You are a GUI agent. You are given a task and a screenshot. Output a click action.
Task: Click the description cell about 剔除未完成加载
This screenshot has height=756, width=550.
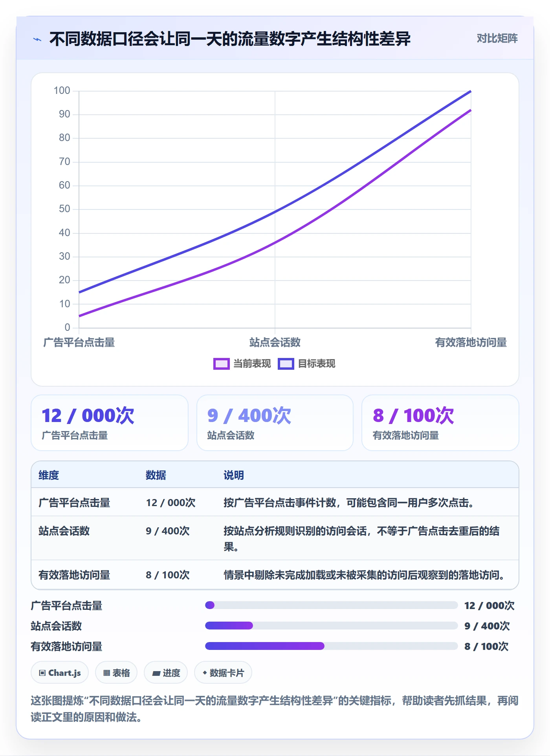coord(365,575)
